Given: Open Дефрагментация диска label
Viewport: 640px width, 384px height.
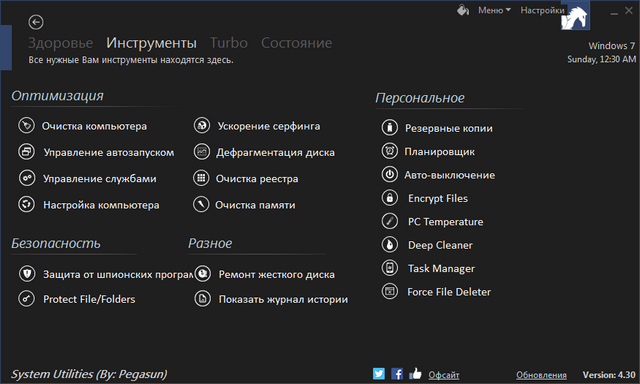Looking at the screenshot, I should tap(276, 152).
